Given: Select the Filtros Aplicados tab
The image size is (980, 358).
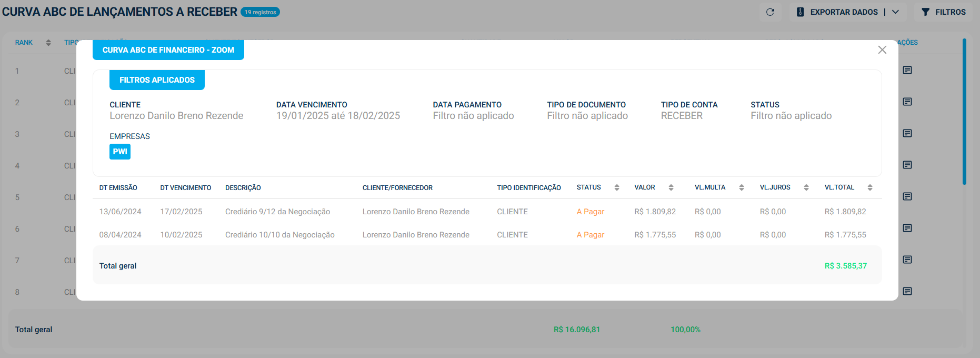Looking at the screenshot, I should click(157, 80).
